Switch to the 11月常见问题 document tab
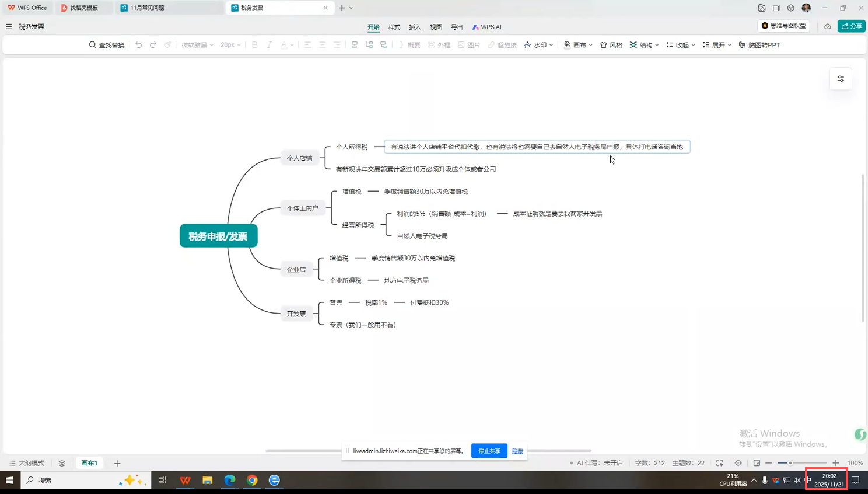The image size is (868, 494). (146, 8)
